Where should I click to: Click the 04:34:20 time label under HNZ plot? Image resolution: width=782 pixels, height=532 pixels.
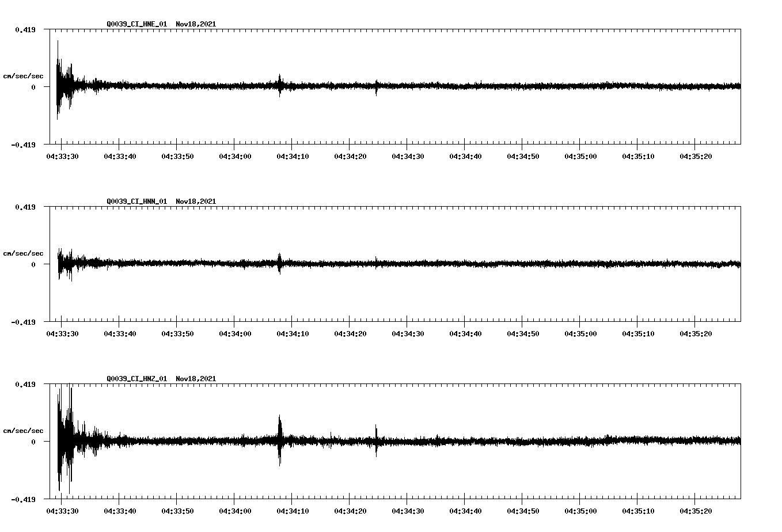(x=350, y=511)
